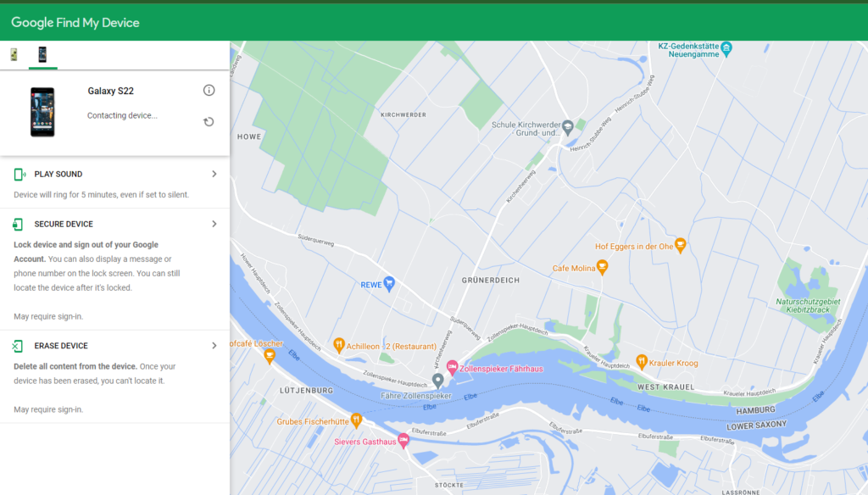
Task: Click the Schule Kirchwerder school pin
Action: (568, 127)
